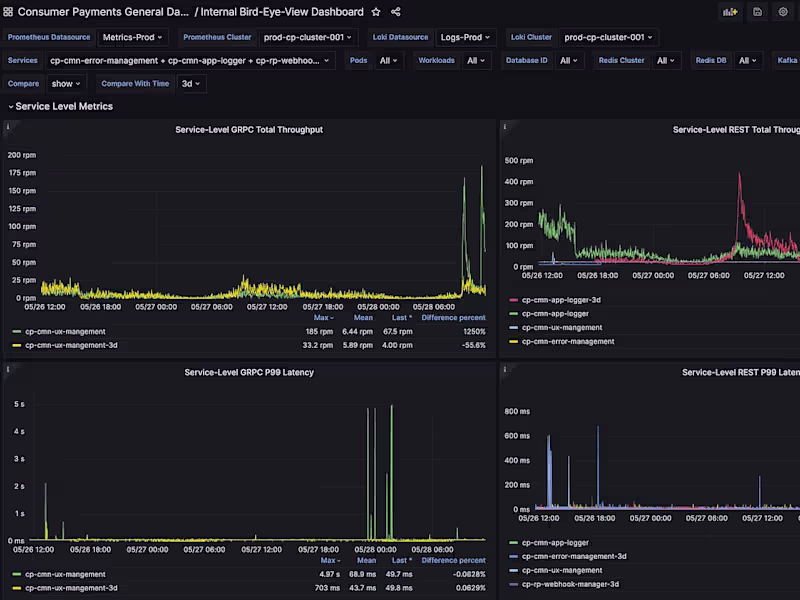This screenshot has height=600, width=800.
Task: Click green color swatch of cp-cmn-ux-mangement in GRPC Latency legend
Action: click(17, 575)
